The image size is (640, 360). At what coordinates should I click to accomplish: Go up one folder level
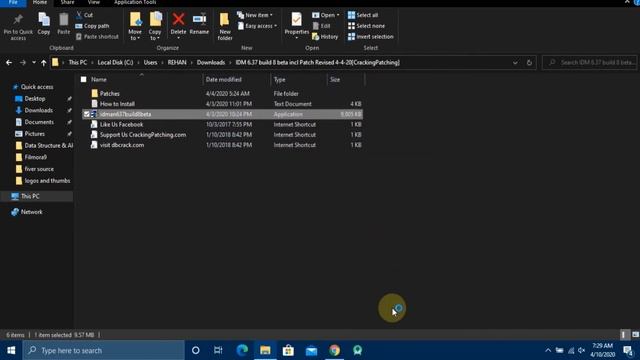pos(43,62)
